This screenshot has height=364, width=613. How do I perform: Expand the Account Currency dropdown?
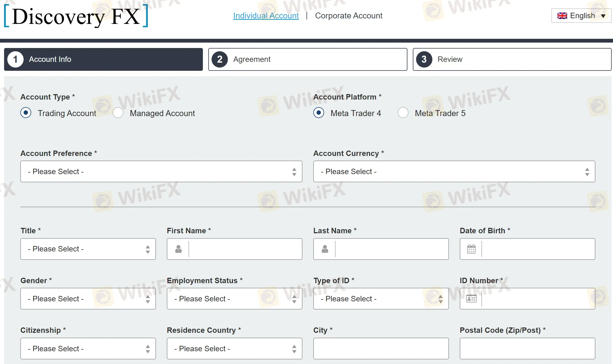[454, 171]
